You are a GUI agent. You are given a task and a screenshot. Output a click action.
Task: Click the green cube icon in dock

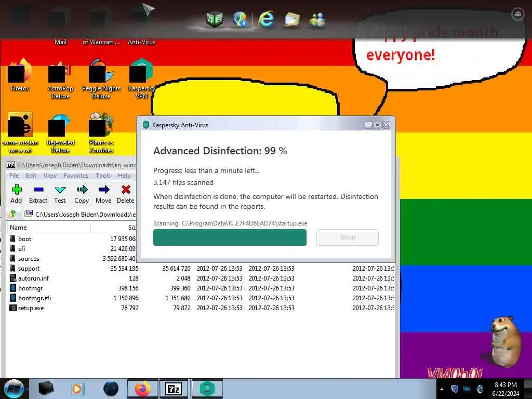click(x=215, y=19)
